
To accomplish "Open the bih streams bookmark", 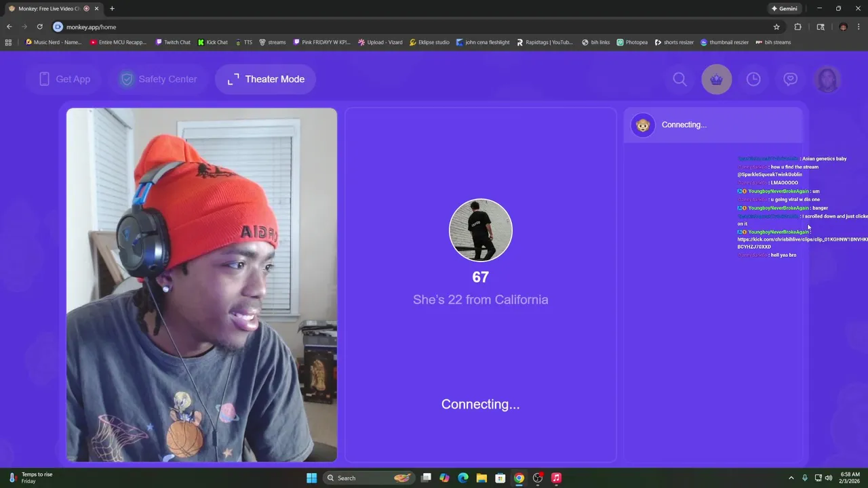I will pos(773,42).
